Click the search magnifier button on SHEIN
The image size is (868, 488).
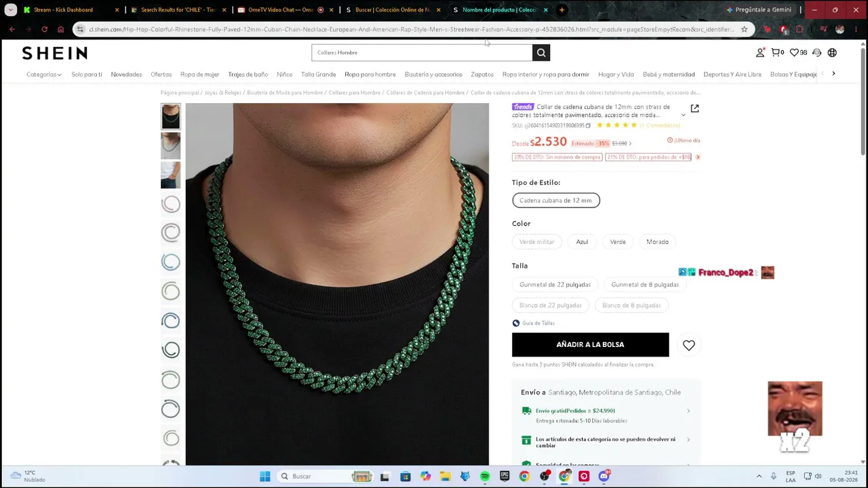point(541,53)
